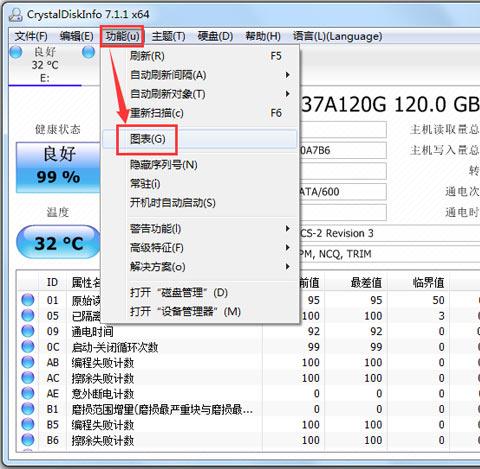This screenshot has width=480, height=469.
Task: Select the 磨损范围增量 attribute row
Action: pos(248,409)
